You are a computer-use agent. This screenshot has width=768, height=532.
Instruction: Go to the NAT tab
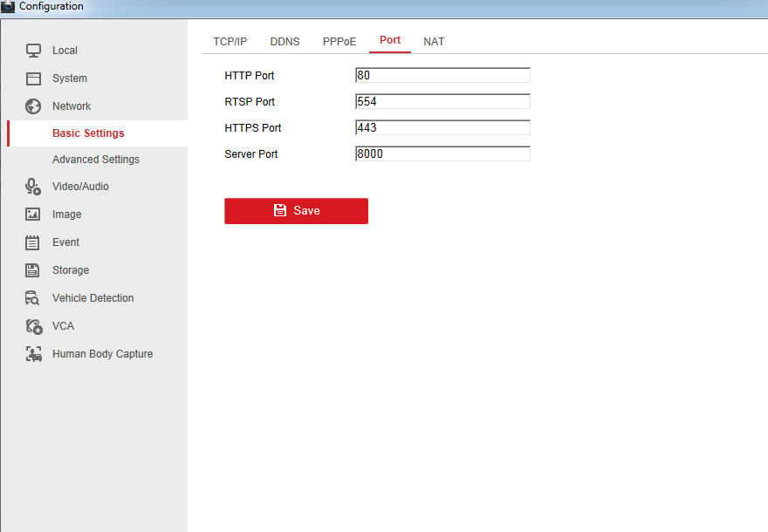pos(434,42)
